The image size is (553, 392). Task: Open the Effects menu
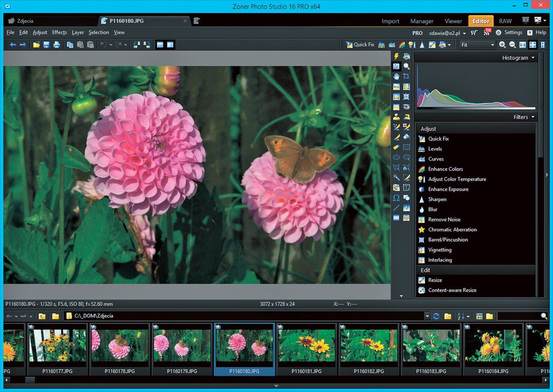(x=60, y=32)
